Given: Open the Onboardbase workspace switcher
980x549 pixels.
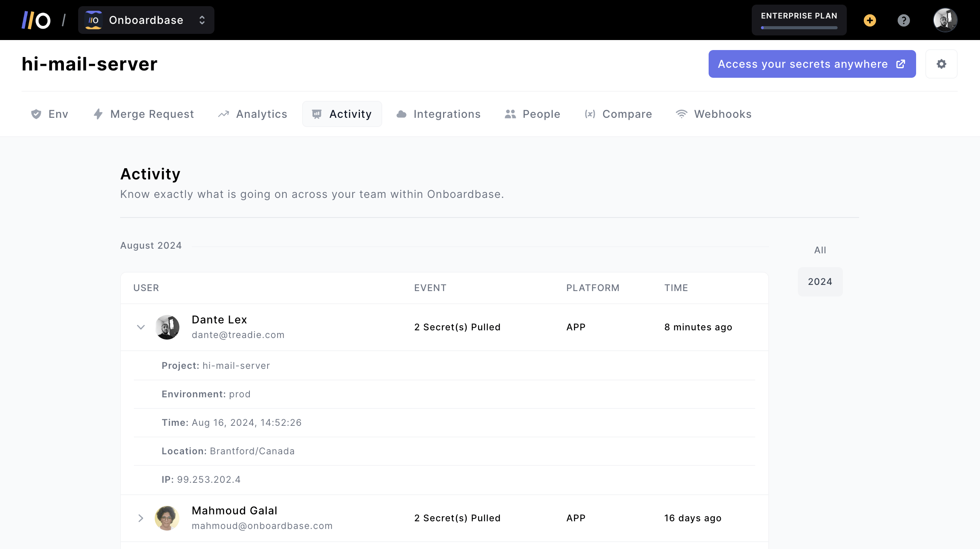Looking at the screenshot, I should (x=146, y=20).
